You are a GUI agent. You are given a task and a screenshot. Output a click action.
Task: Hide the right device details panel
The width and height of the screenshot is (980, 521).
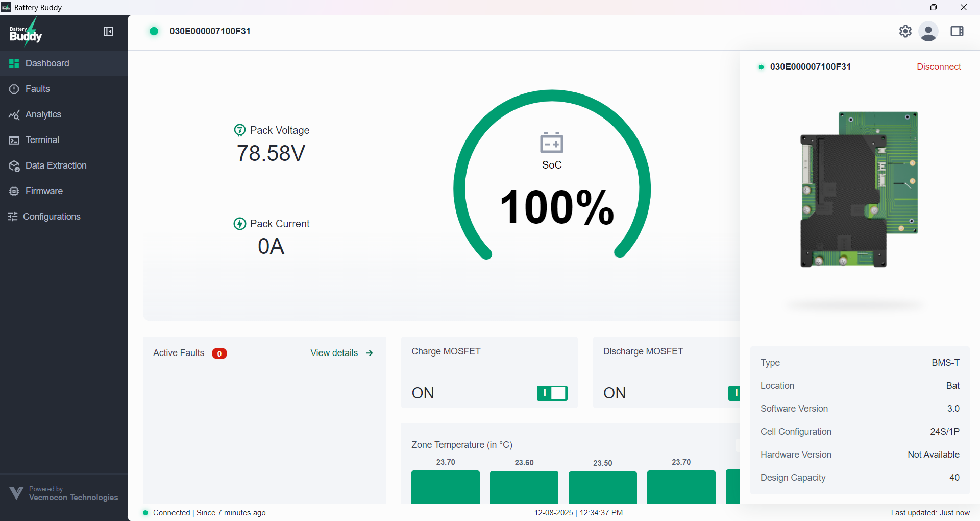[x=957, y=32]
